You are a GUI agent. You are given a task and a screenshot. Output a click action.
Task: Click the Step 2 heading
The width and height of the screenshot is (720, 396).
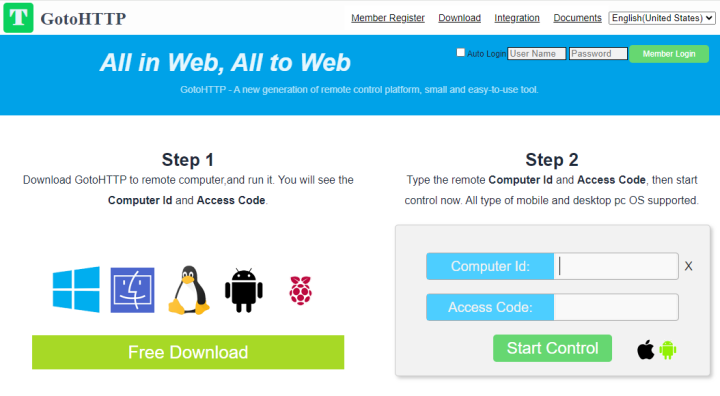coord(551,160)
